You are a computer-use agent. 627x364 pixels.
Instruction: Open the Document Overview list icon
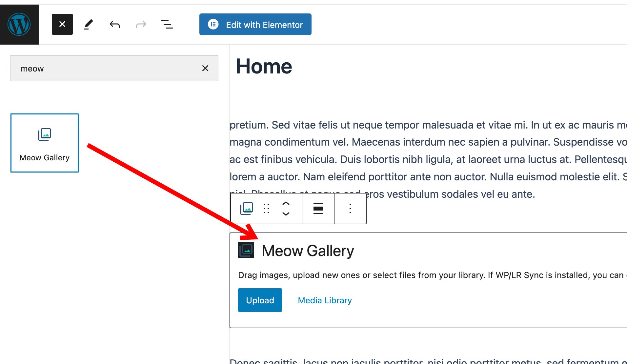[x=167, y=24]
